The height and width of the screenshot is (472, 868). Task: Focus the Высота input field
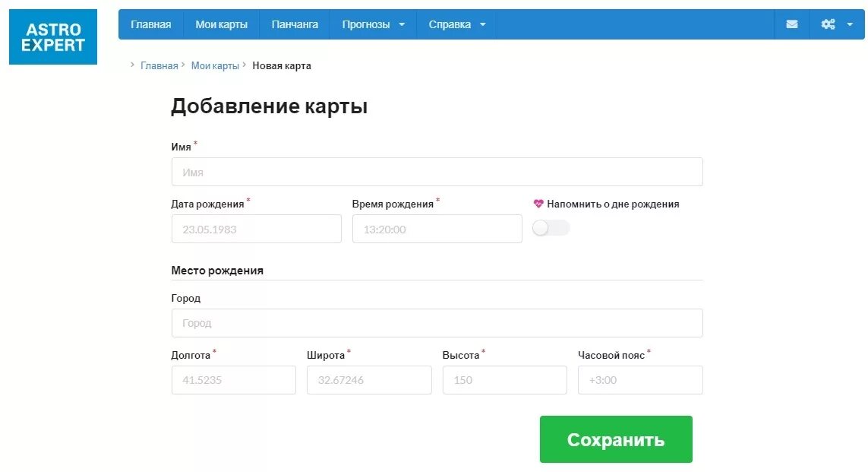point(505,380)
